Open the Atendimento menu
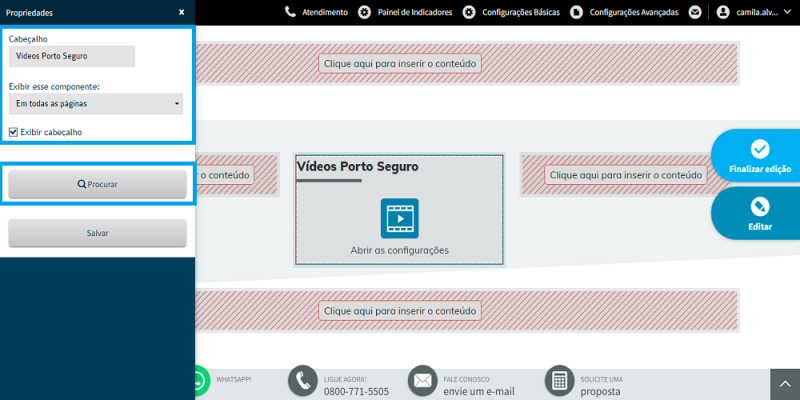The image size is (800, 400). 316,12
